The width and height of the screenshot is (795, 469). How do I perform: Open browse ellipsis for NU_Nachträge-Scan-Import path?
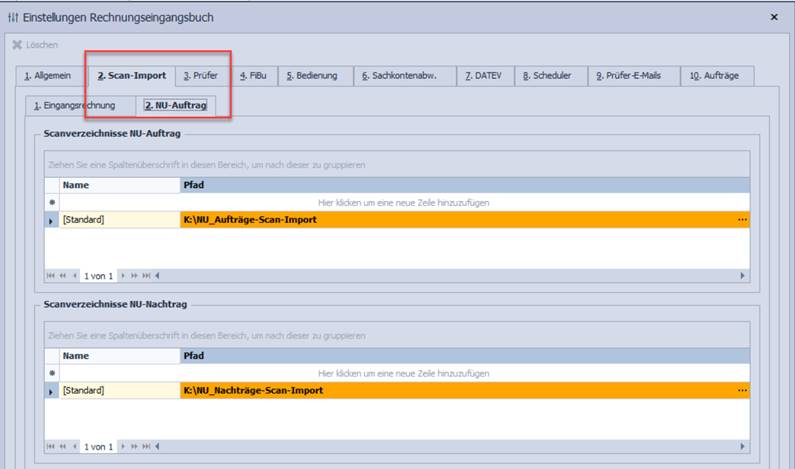point(742,390)
